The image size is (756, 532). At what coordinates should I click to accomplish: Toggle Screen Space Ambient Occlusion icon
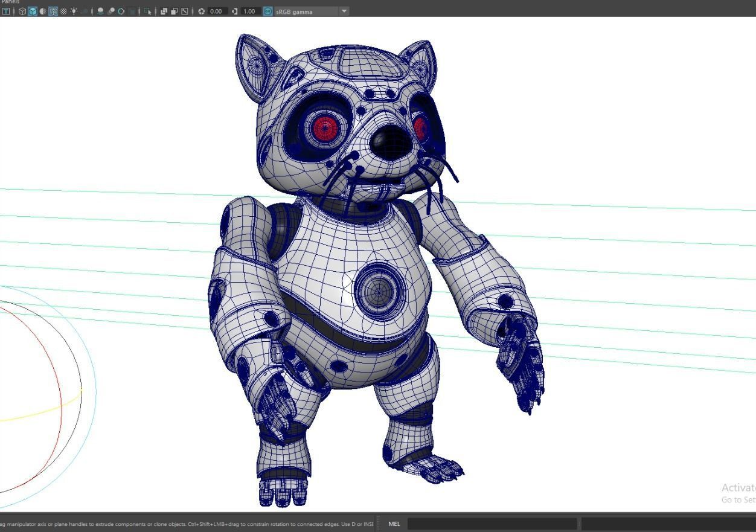point(100,11)
